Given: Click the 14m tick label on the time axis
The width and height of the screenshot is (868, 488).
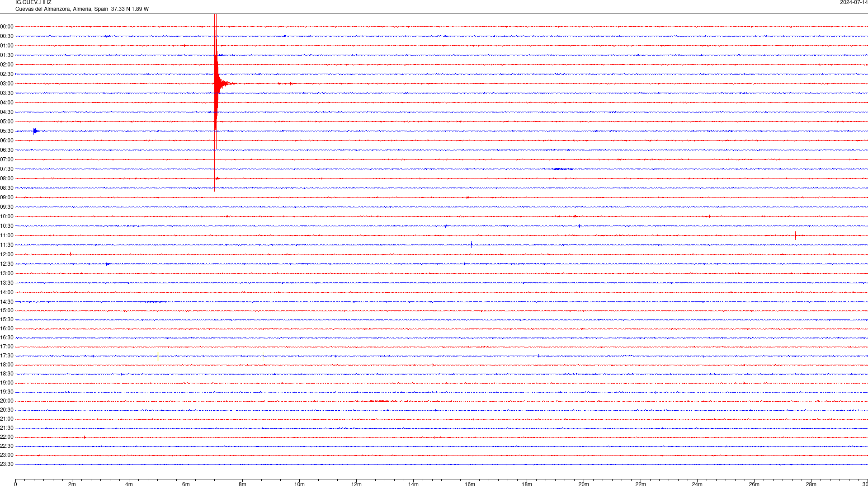Looking at the screenshot, I should (413, 484).
